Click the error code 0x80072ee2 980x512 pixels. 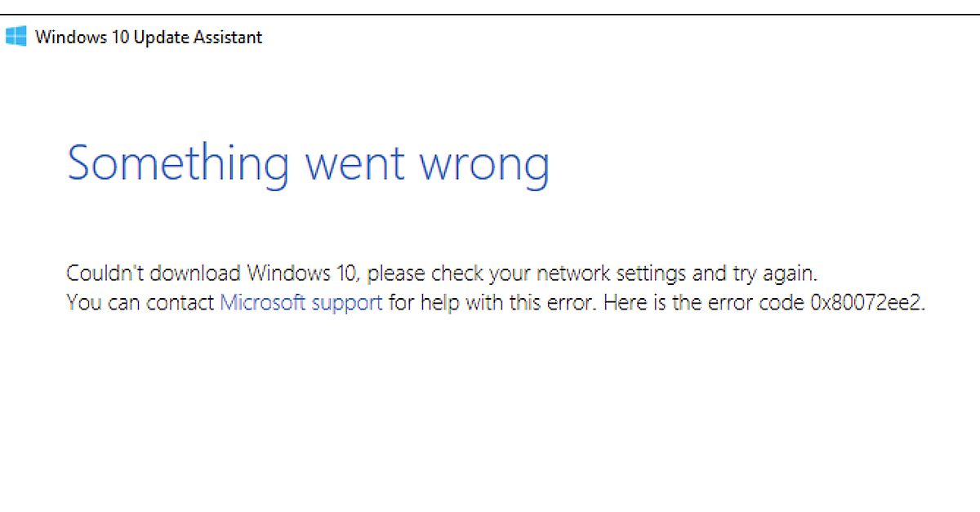click(x=867, y=303)
